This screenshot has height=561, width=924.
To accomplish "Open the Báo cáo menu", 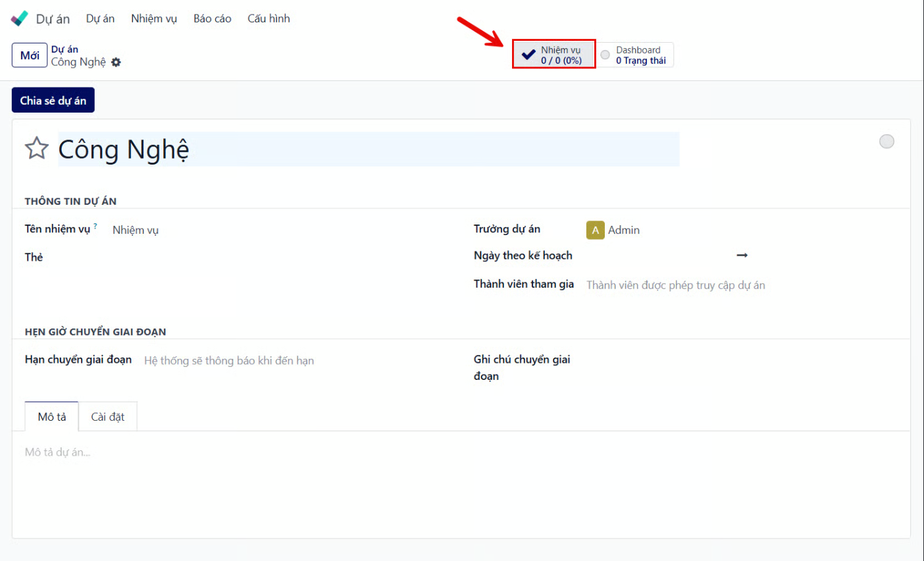I will (212, 18).
